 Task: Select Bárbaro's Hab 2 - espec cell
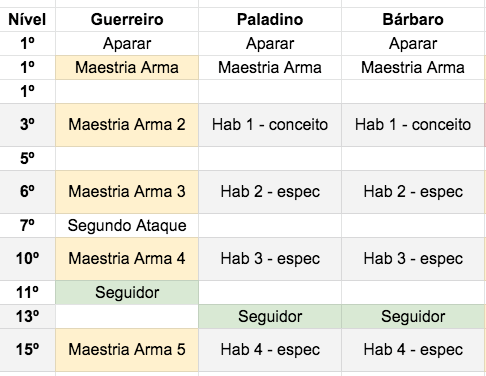[413, 192]
